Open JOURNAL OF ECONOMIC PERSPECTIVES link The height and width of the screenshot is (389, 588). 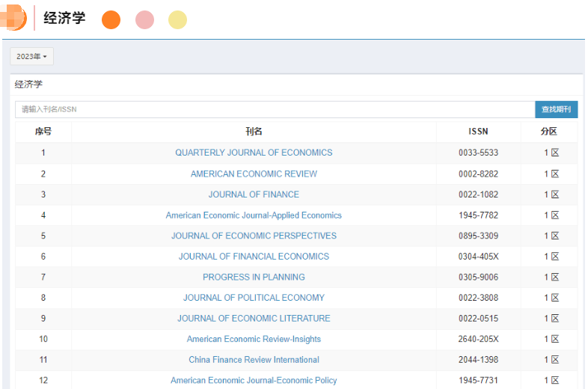254,236
